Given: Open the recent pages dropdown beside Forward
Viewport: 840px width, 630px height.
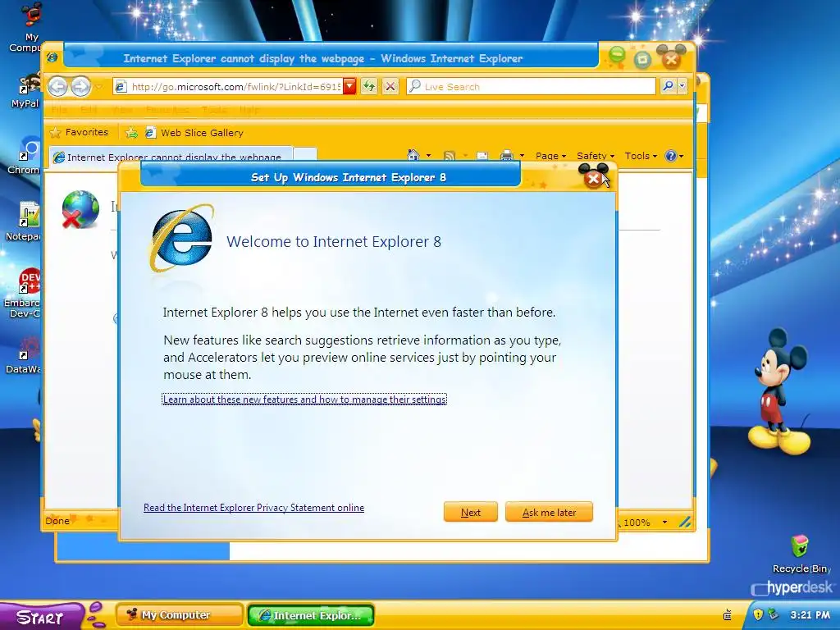Looking at the screenshot, I should (99, 87).
